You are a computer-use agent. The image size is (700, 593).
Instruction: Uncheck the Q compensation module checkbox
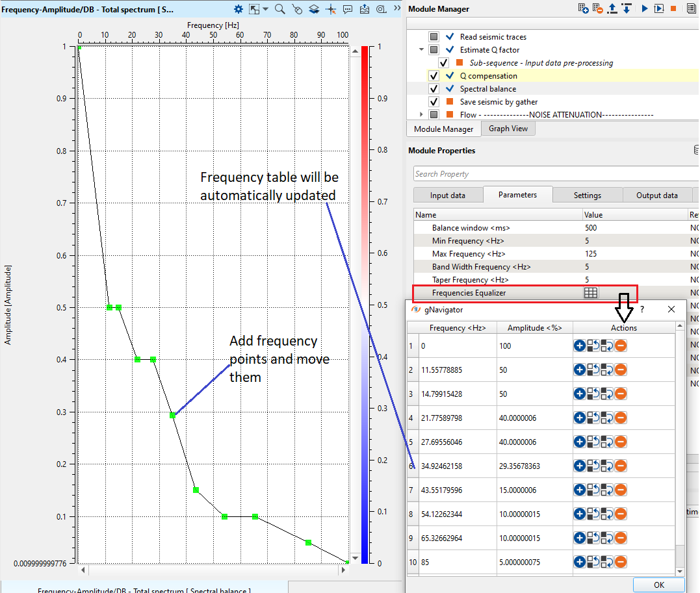pos(434,76)
